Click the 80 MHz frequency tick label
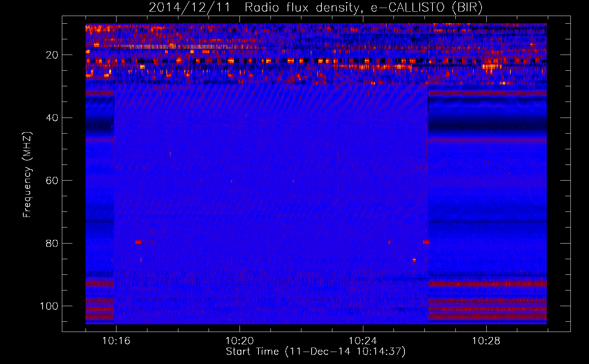 click(x=52, y=244)
